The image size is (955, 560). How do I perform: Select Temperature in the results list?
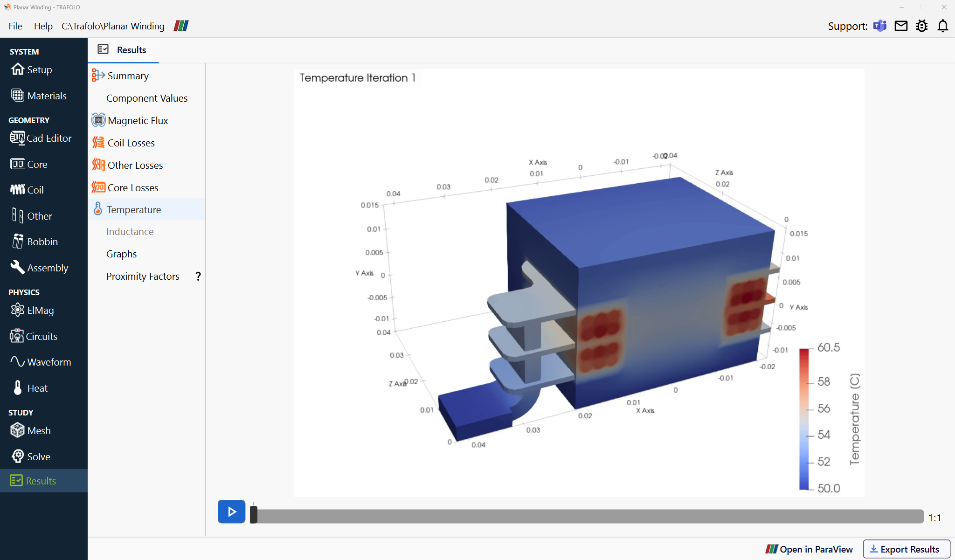point(146,209)
